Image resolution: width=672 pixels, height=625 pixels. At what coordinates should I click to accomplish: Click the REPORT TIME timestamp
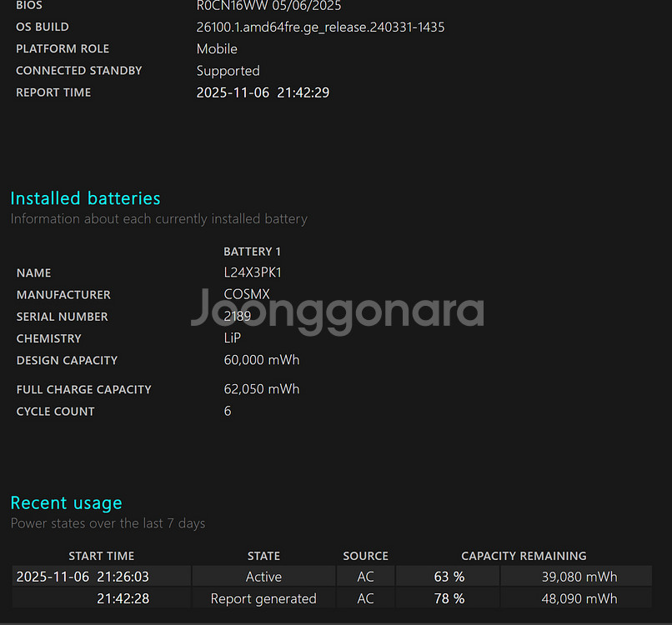coord(270,92)
